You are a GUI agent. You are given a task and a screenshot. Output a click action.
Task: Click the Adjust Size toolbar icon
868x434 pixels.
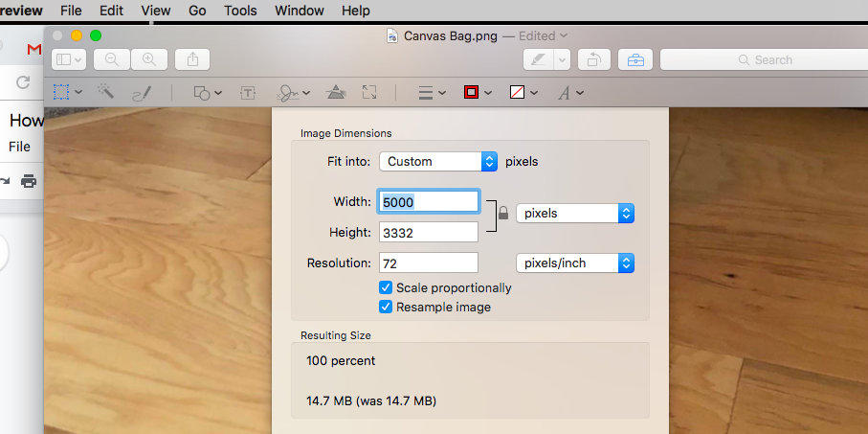(x=369, y=93)
